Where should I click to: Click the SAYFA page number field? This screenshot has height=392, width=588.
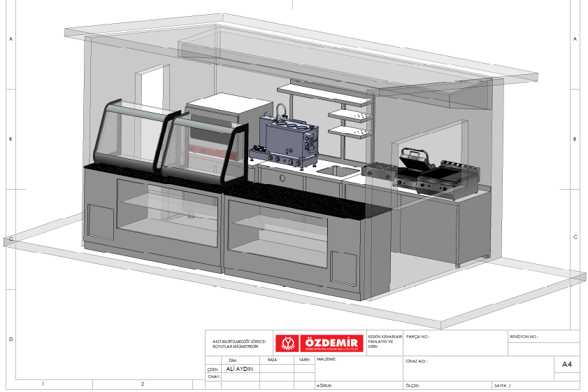(x=502, y=386)
